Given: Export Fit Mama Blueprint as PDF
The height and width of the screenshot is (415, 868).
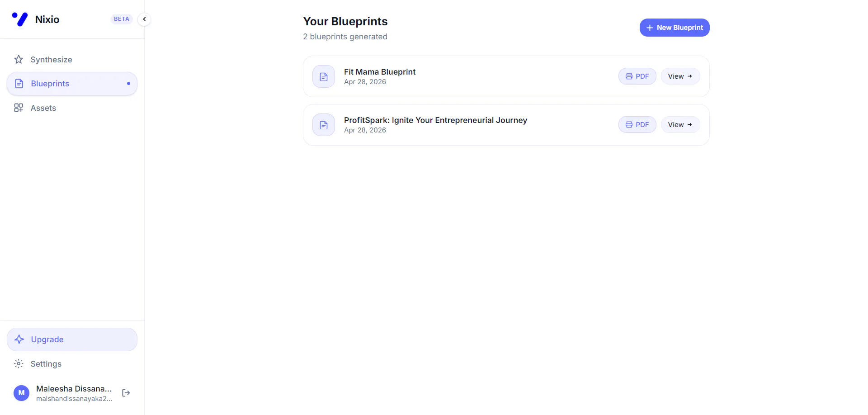Looking at the screenshot, I should pos(637,76).
